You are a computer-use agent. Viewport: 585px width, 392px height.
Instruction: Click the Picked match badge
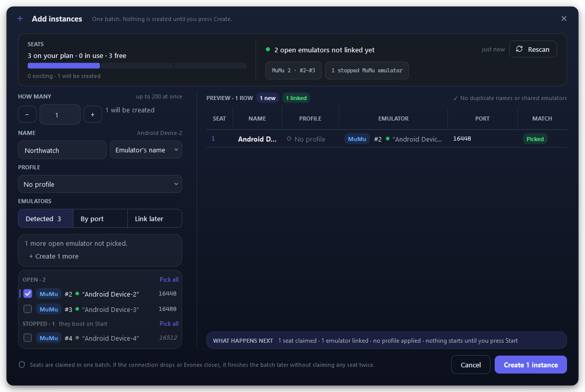click(x=535, y=139)
